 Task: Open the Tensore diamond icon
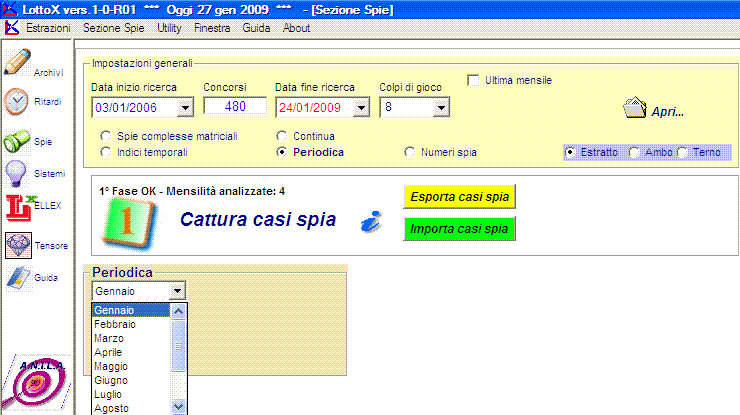tap(18, 246)
